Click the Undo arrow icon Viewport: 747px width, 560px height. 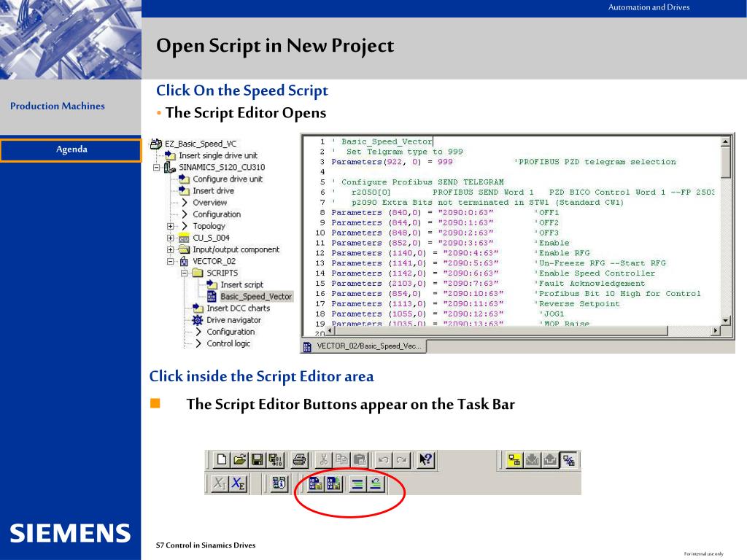(x=384, y=459)
